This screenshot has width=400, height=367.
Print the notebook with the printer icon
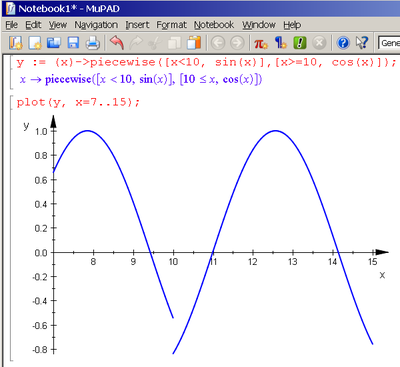click(x=92, y=43)
